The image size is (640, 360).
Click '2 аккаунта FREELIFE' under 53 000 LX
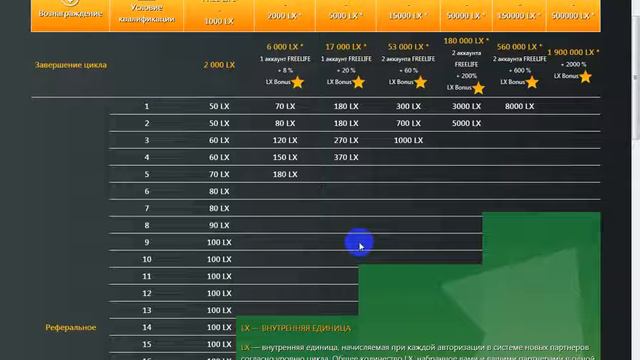coord(408,59)
